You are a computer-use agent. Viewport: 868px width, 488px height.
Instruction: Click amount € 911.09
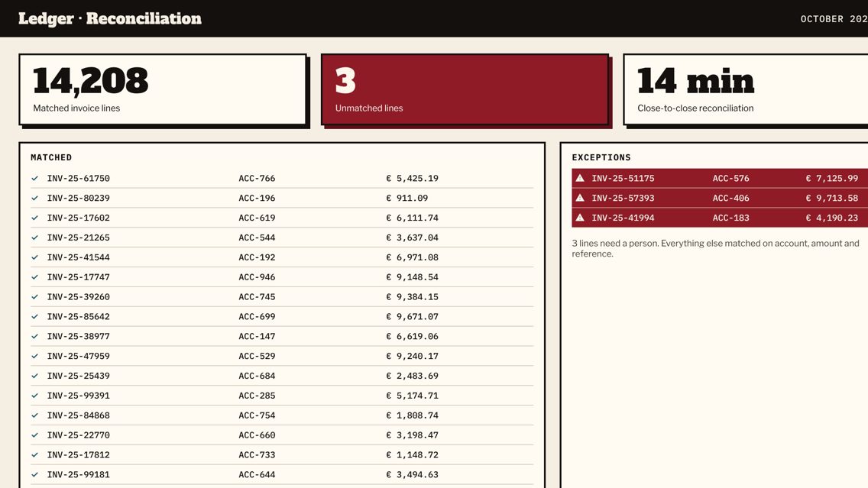(406, 198)
